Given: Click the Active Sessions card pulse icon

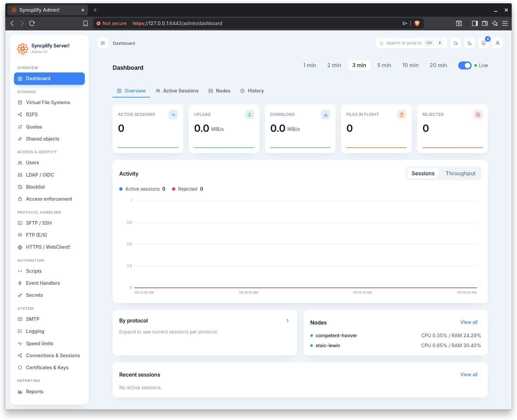Looking at the screenshot, I should pyautogui.click(x=173, y=115).
